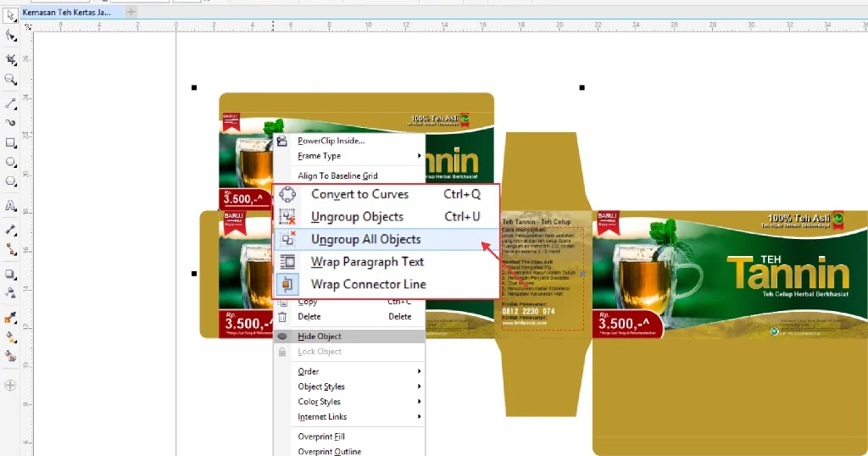The height and width of the screenshot is (456, 868).
Task: Add new document tab with plus
Action: point(131,12)
